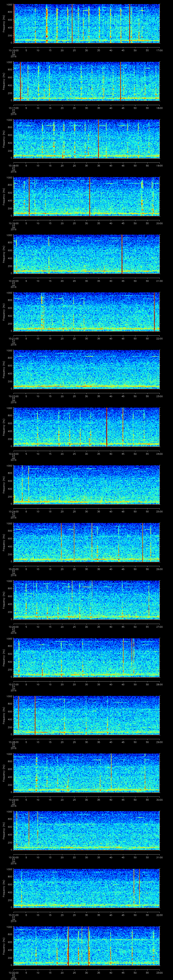Select the spectrogram panel beginning at 10:31:00
This screenshot has width=173, height=980.
[86, 888]
